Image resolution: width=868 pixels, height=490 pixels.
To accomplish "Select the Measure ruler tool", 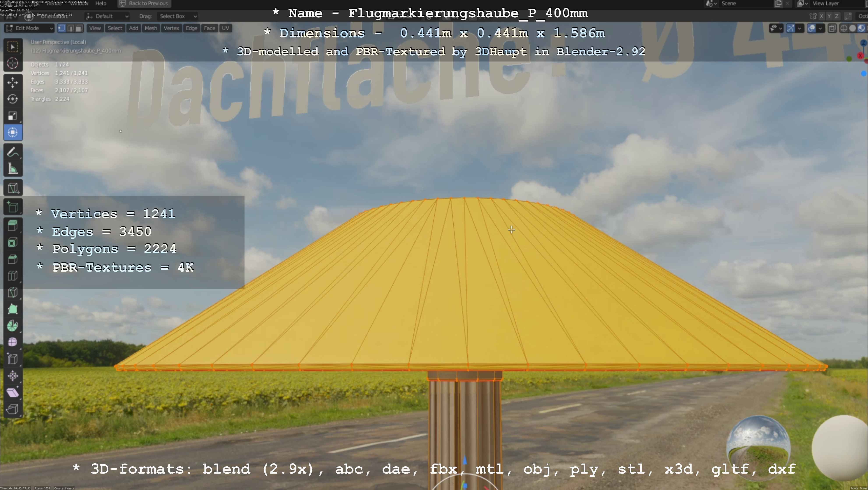I will click(13, 169).
